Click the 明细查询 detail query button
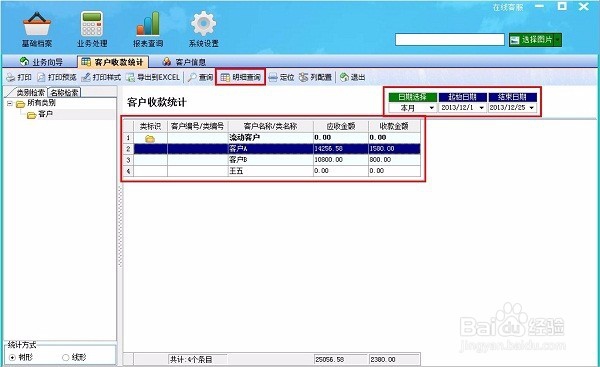 pyautogui.click(x=241, y=77)
